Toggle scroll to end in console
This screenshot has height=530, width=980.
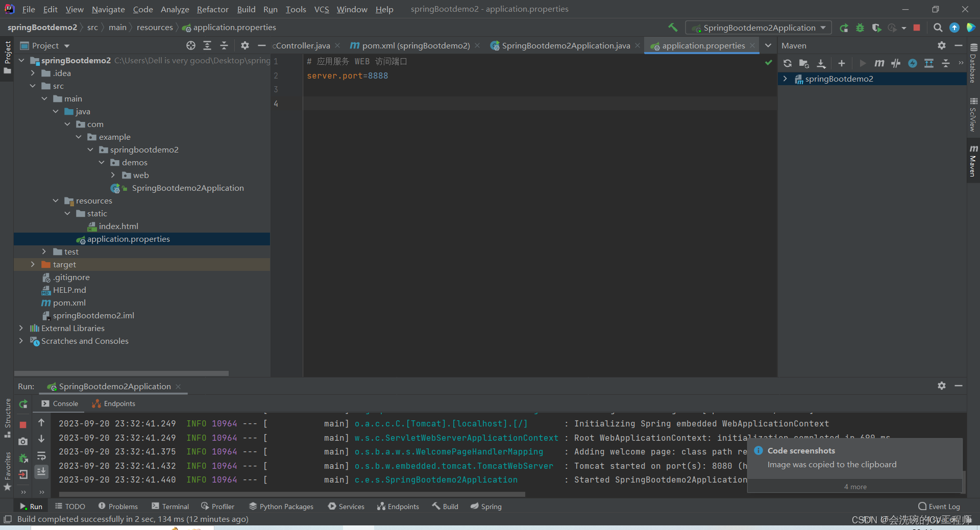pyautogui.click(x=41, y=471)
